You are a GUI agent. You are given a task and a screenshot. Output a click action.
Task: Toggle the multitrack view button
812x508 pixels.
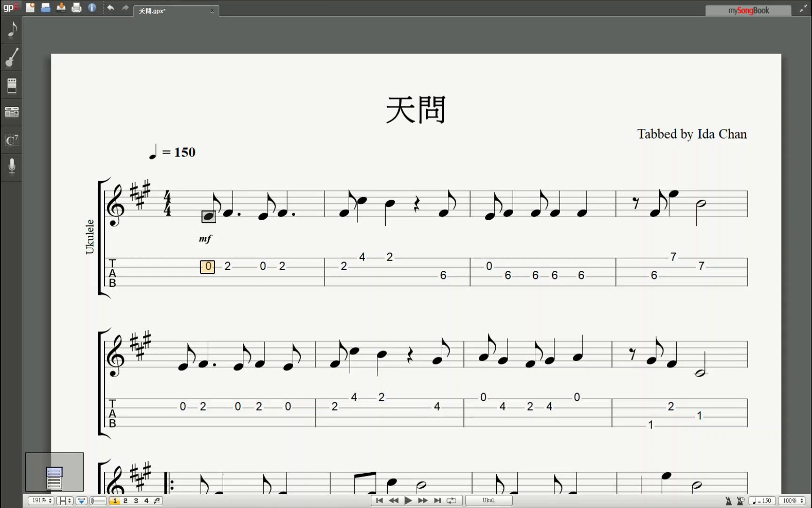(x=81, y=500)
